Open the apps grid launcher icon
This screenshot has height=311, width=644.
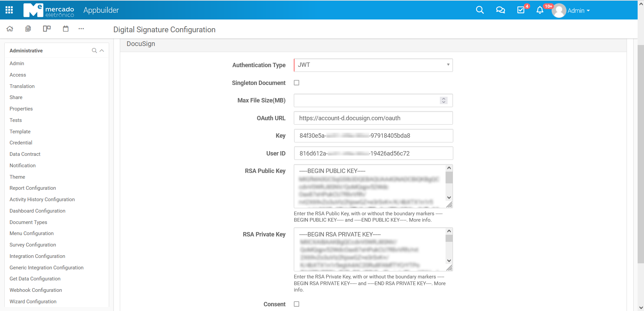pyautogui.click(x=9, y=10)
